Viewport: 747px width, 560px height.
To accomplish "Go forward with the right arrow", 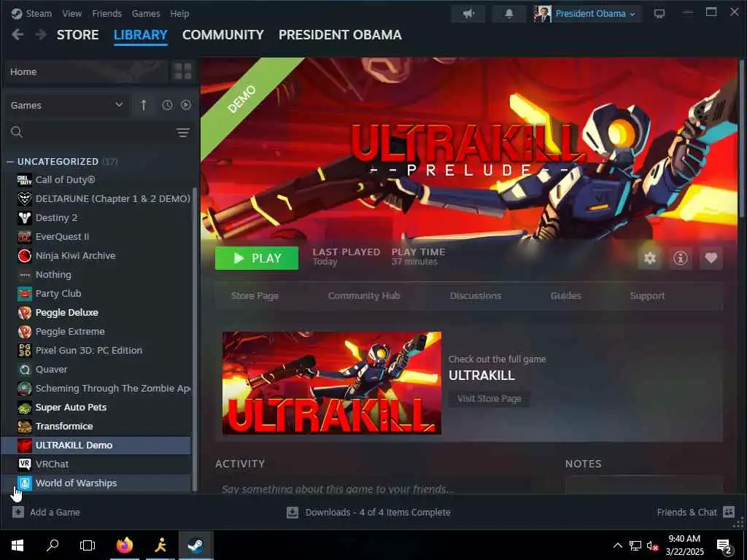I will 41,35.
